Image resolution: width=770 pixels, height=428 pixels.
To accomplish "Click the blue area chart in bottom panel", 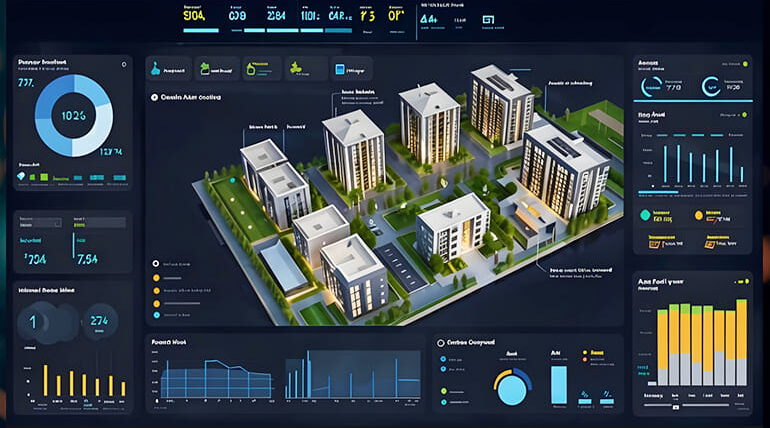I will point(217,378).
